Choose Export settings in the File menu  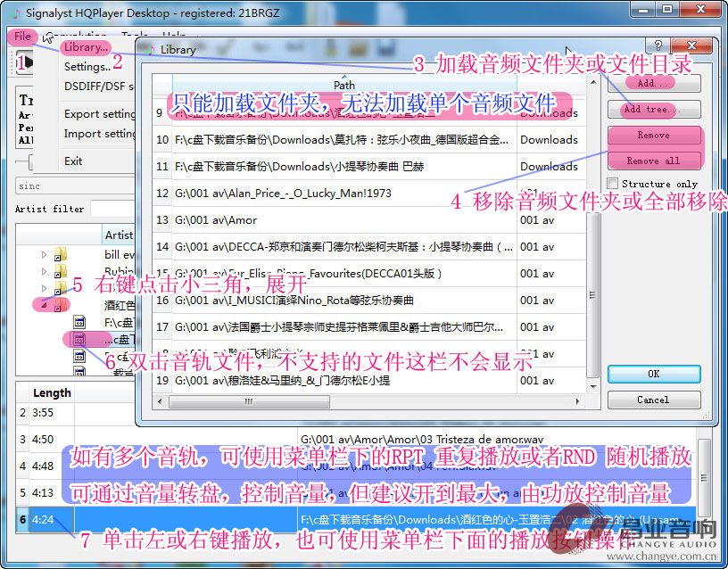tap(99, 113)
